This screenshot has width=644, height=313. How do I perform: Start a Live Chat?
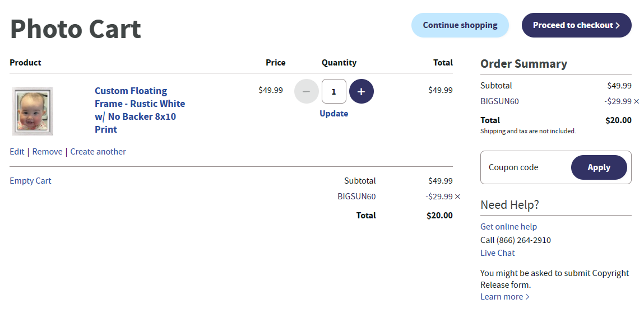(497, 253)
